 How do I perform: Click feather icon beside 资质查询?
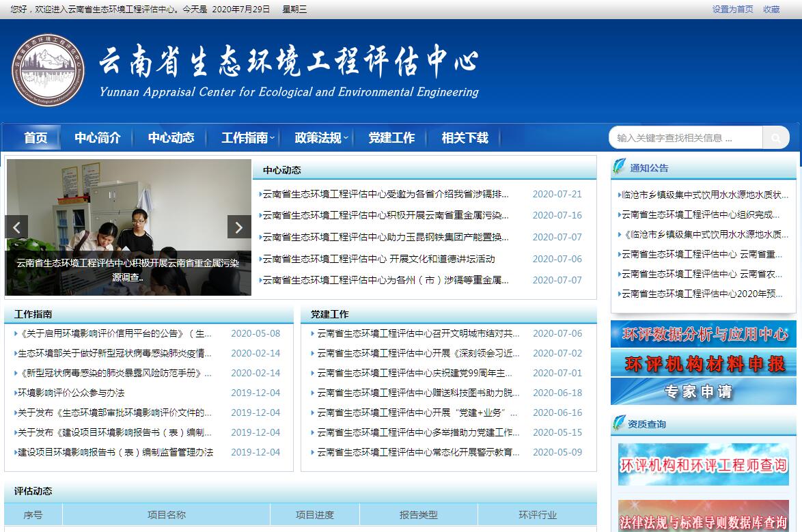[x=619, y=423]
